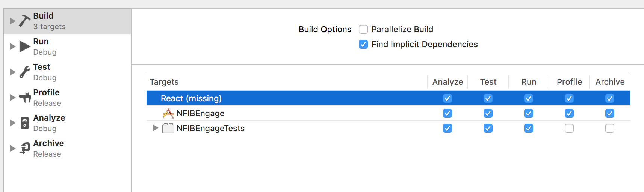
Task: Enable Profile for NFIBEngageTests target
Action: 569,128
